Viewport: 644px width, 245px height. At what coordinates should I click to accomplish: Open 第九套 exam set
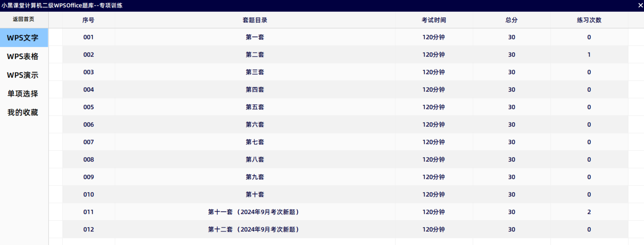click(255, 177)
